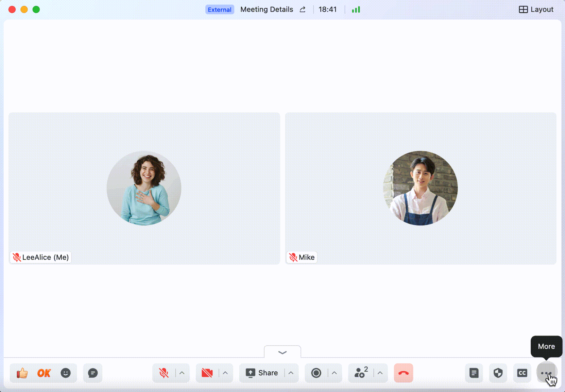Viewport: 565px width, 392px height.
Task: Leave the meeting with the red phone button
Action: click(x=403, y=373)
